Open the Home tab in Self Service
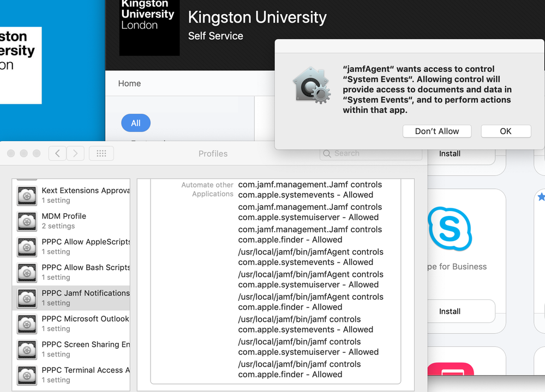This screenshot has width=545, height=392. [x=129, y=83]
